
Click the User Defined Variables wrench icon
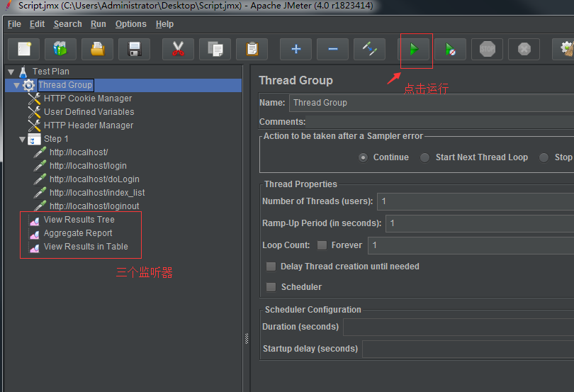35,112
